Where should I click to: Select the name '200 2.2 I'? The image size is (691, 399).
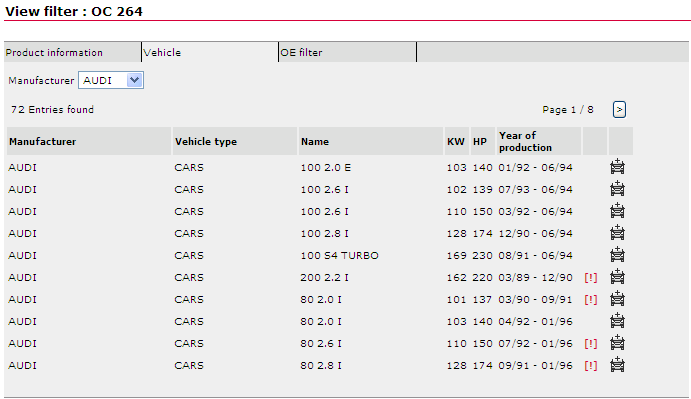pos(324,278)
